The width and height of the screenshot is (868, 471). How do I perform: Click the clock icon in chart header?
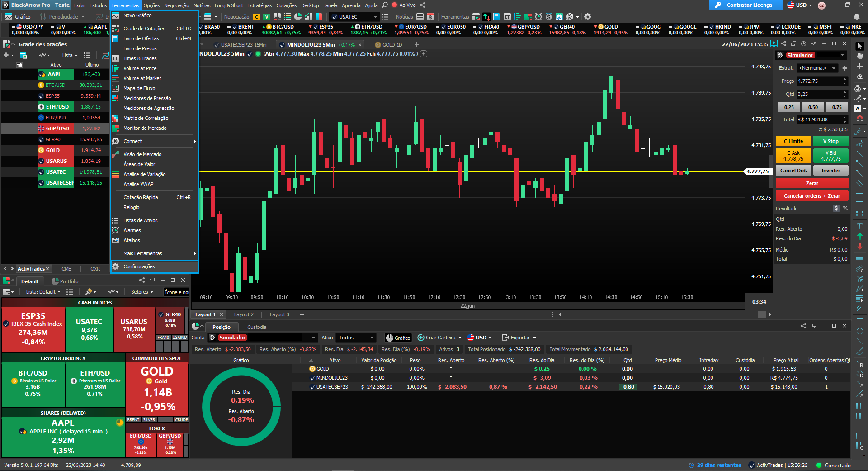(x=803, y=44)
